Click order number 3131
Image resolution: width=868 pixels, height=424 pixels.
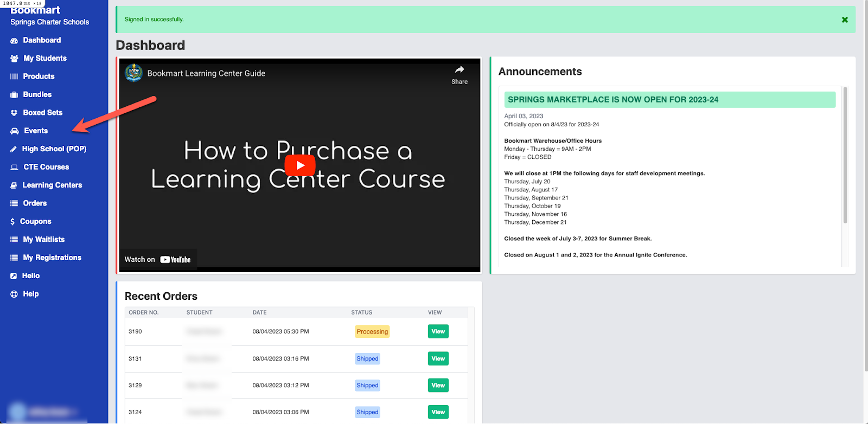pos(135,358)
